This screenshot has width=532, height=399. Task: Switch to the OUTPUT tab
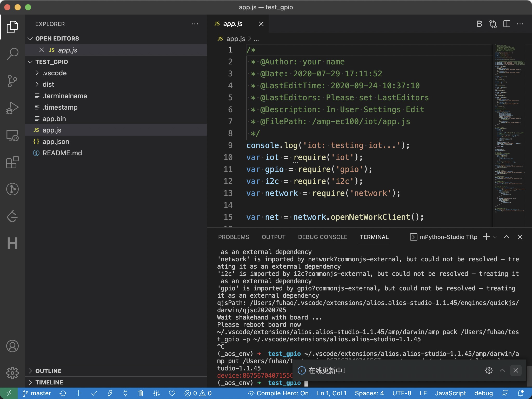point(274,237)
